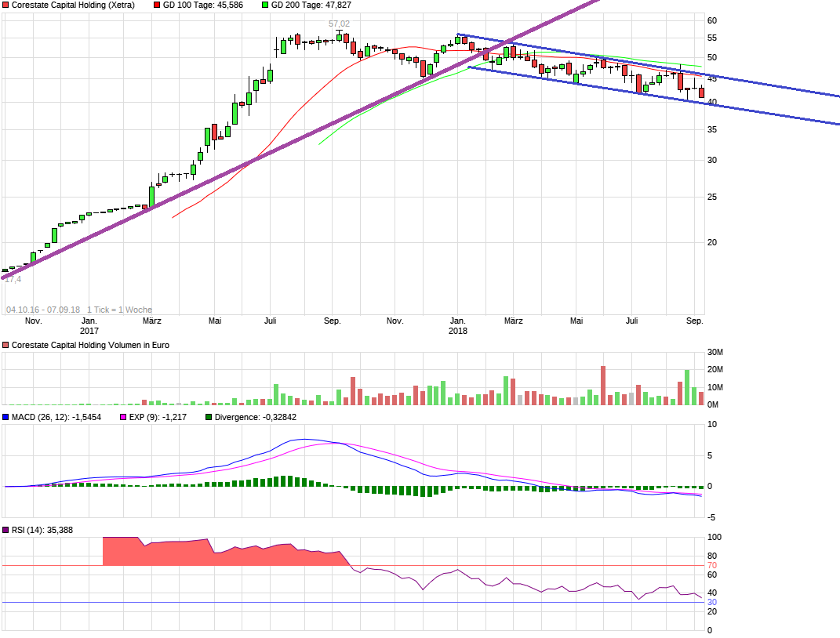Select the blue MACD indicator icon
Screen dimensions: 840x638
pyautogui.click(x=5, y=415)
